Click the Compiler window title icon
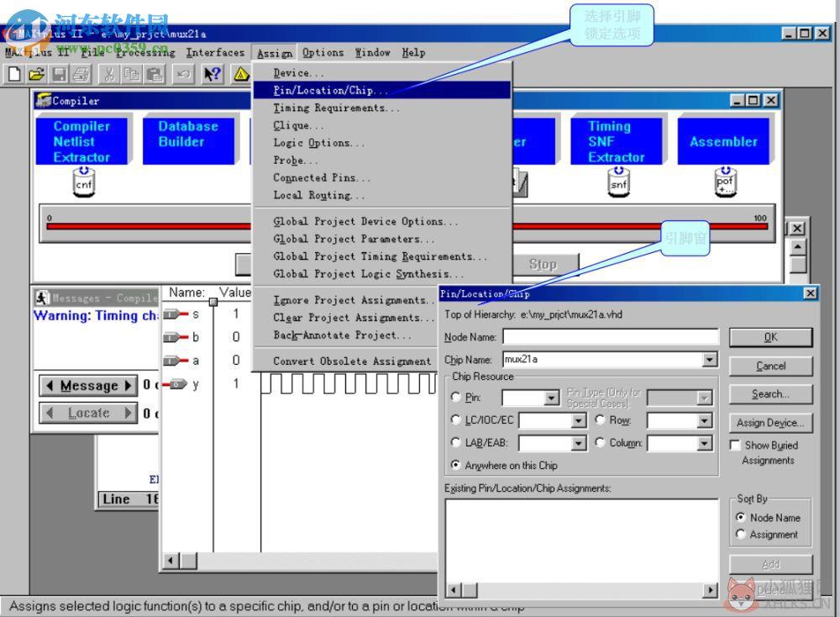The height and width of the screenshot is (617, 840). click(43, 100)
